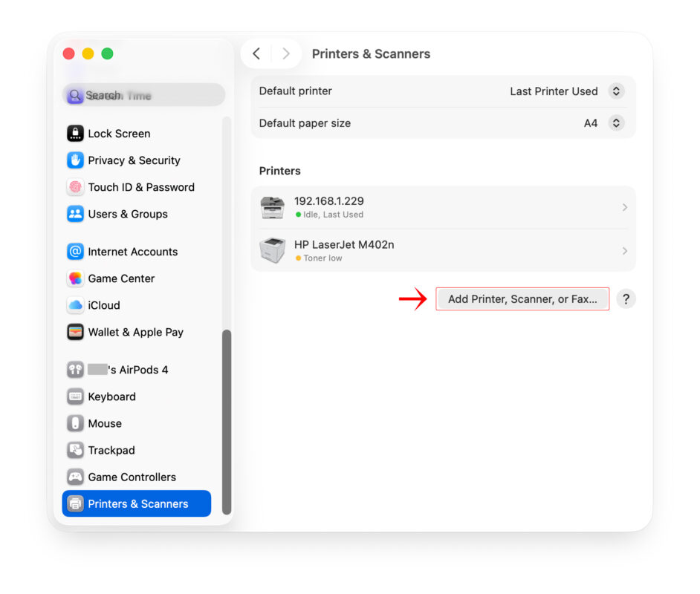Open Users & Groups via its icon
Screen dimensions: 700x594
pos(75,214)
